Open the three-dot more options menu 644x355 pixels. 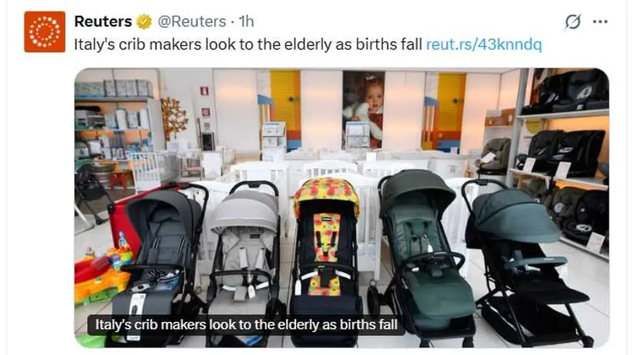600,22
